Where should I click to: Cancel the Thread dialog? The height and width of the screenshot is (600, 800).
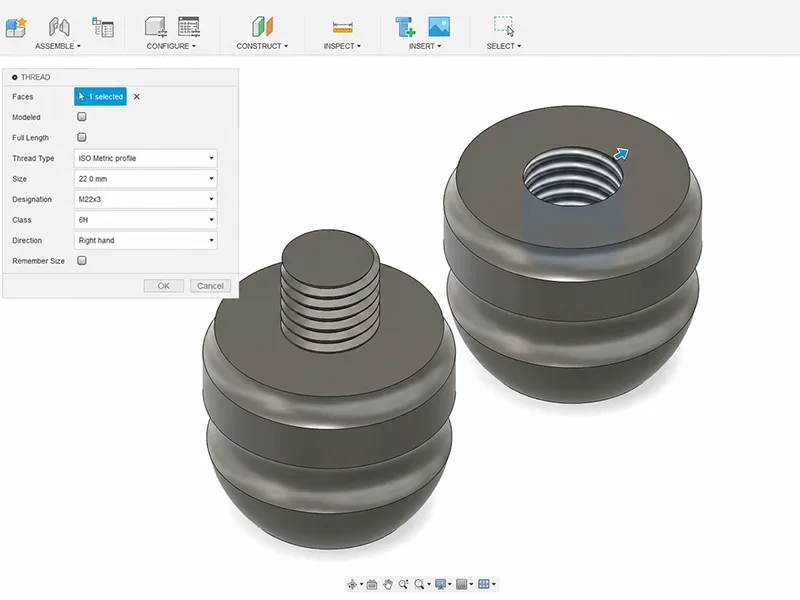pos(210,286)
